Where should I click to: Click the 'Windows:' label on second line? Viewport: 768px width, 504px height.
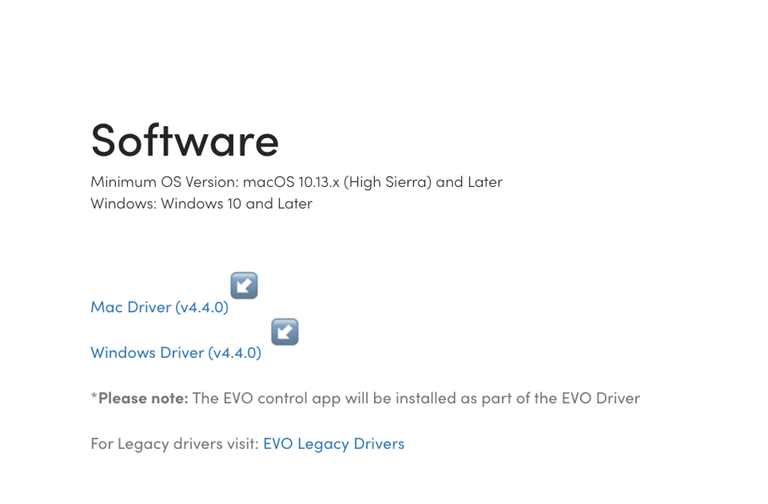pos(123,203)
